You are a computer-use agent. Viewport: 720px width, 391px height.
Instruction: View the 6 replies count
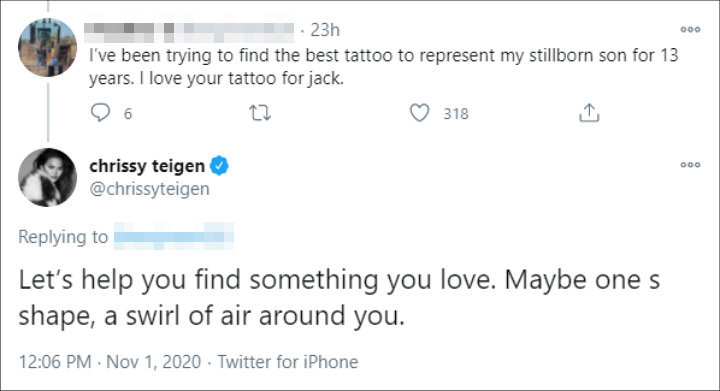(128, 113)
